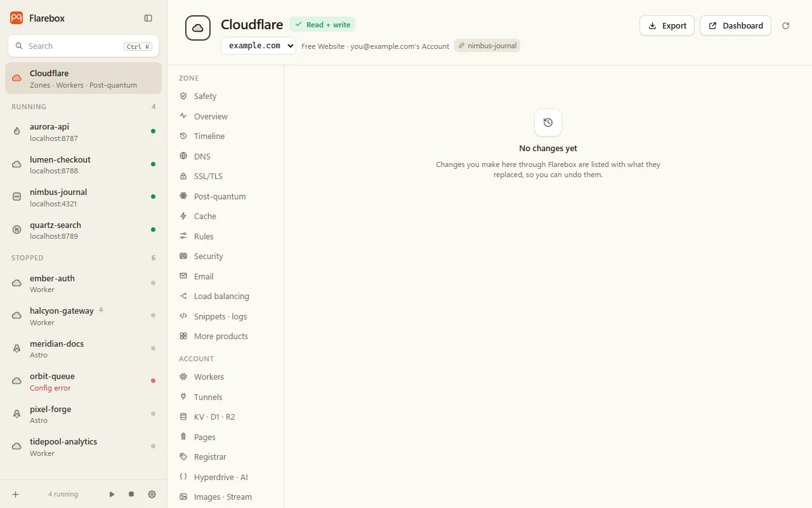812x508 pixels.
Task: Click the history clock icon above No changes yet
Action: coord(548,123)
